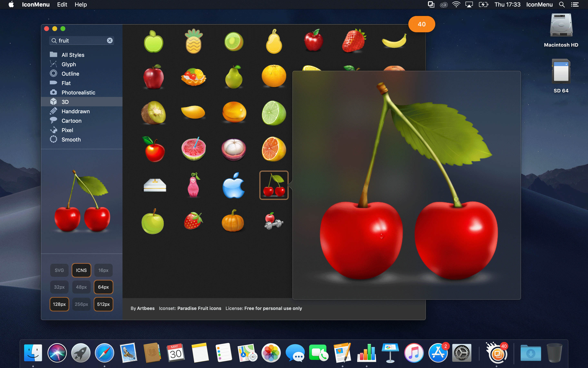Open Safari in the Dock

(x=104, y=353)
